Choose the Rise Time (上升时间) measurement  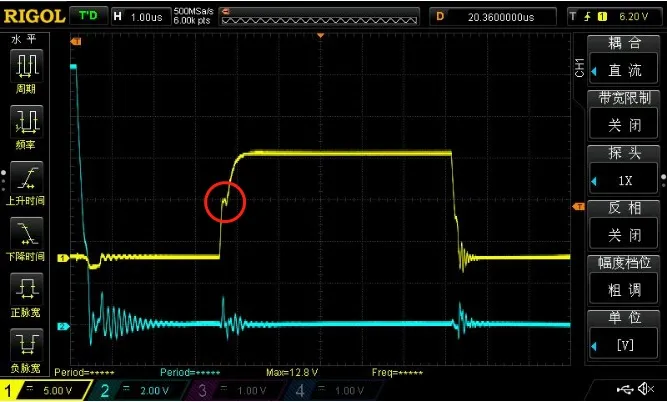pos(25,180)
